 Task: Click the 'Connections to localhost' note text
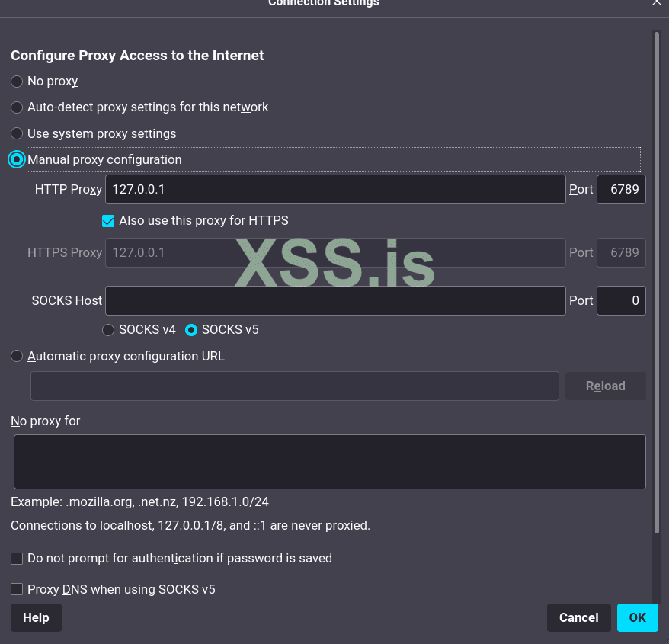click(190, 525)
